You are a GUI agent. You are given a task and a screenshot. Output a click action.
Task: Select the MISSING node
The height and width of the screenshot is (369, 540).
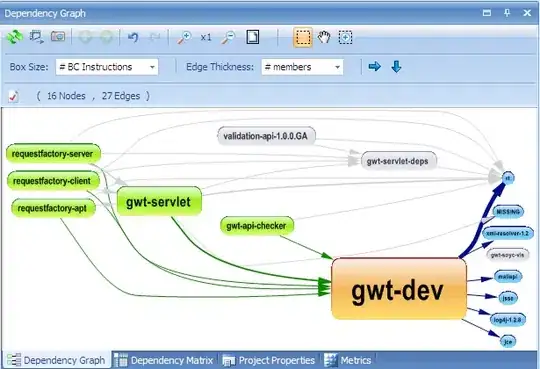point(508,212)
